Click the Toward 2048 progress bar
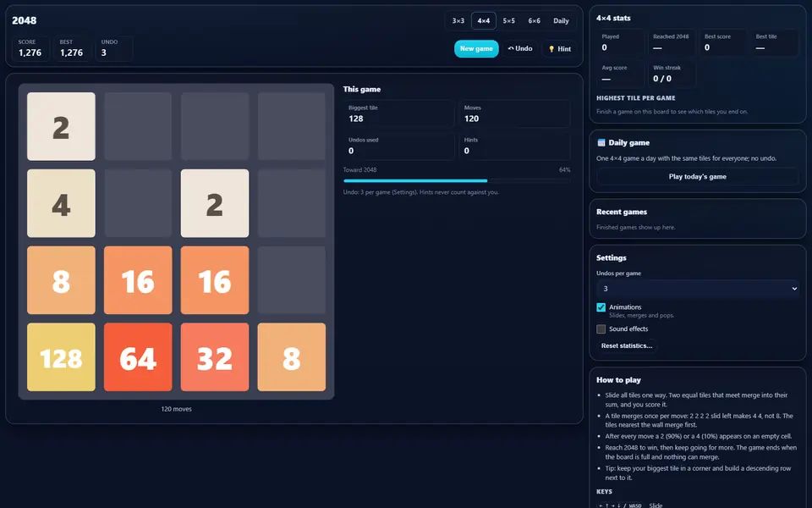The height and width of the screenshot is (508, 812). 457,181
